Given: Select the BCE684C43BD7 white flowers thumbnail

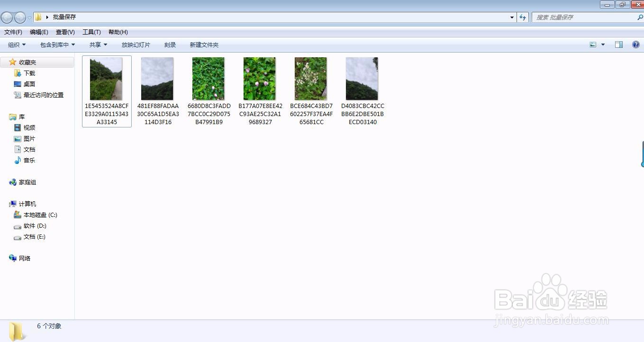Looking at the screenshot, I should pyautogui.click(x=311, y=79).
